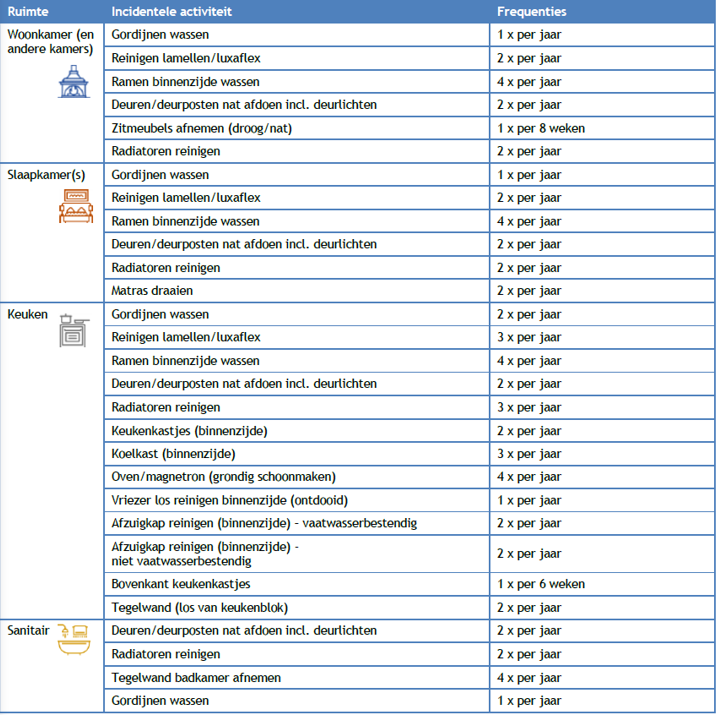718x715 pixels.
Task: Select the Koelkast (binnenzijde) activity
Action: point(174,454)
